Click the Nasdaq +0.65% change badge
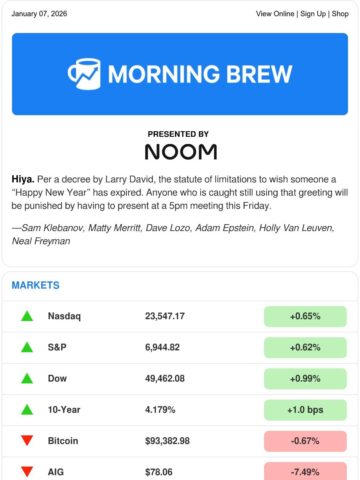Viewport: 360px width, 480px height. click(305, 316)
